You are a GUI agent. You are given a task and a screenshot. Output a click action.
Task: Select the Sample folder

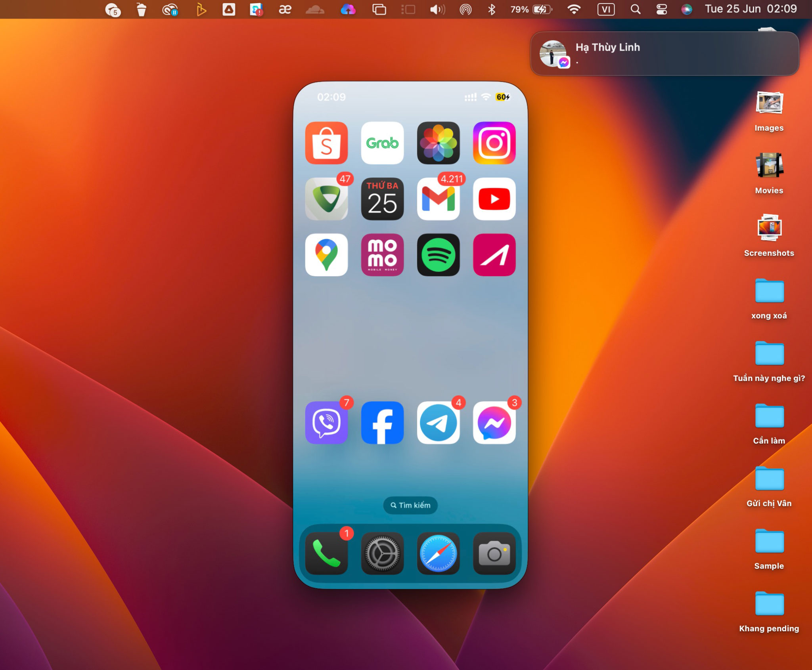[769, 549]
